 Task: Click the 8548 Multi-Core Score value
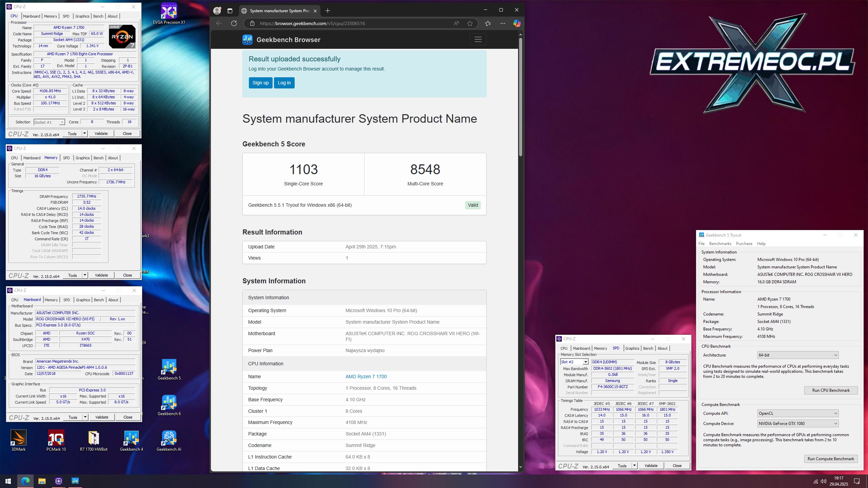pos(425,169)
